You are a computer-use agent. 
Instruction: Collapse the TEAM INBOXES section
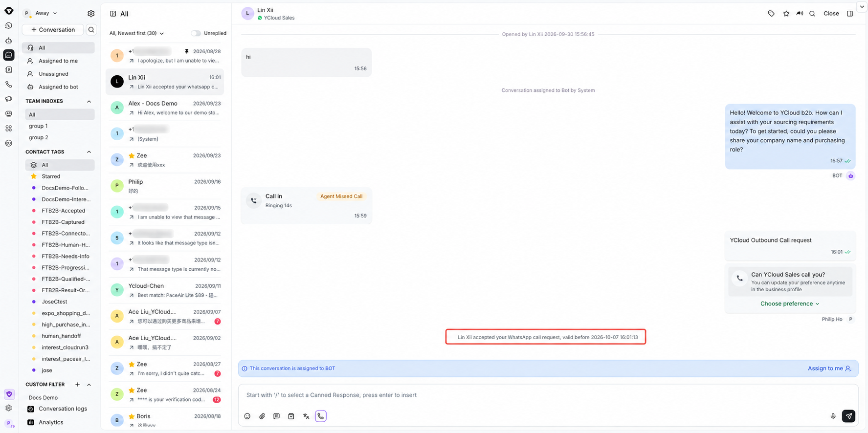[89, 102]
